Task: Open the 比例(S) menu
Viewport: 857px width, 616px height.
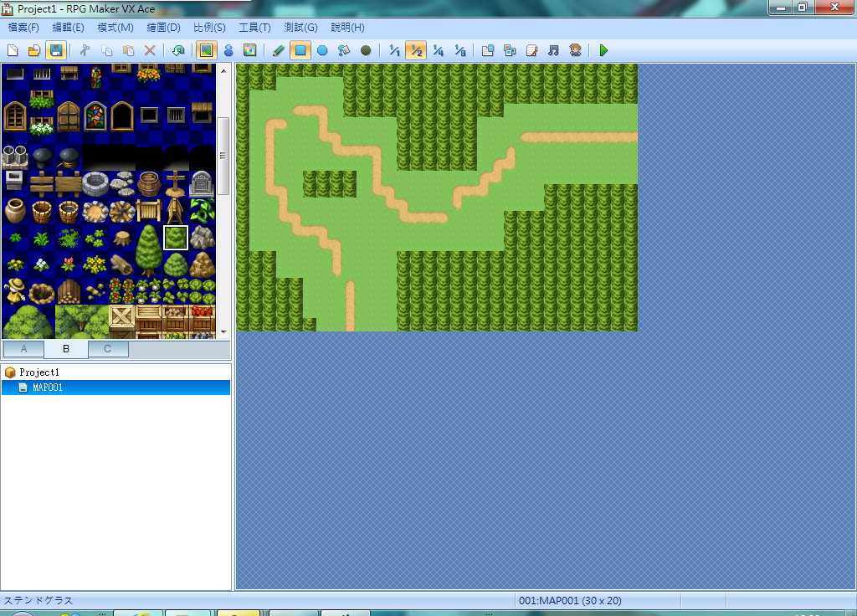Action: 209,28
